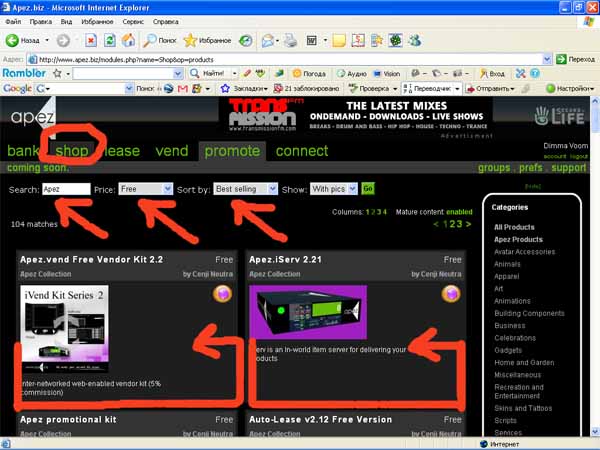Switch to the promote tab
Image resolution: width=600 pixels, height=450 pixels.
tap(232, 151)
